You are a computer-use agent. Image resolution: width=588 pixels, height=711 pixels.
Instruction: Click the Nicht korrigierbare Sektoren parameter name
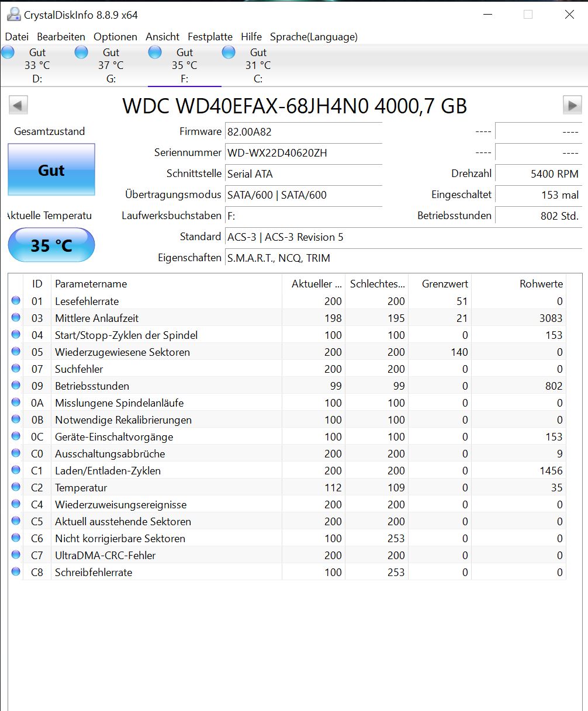pyautogui.click(x=120, y=539)
